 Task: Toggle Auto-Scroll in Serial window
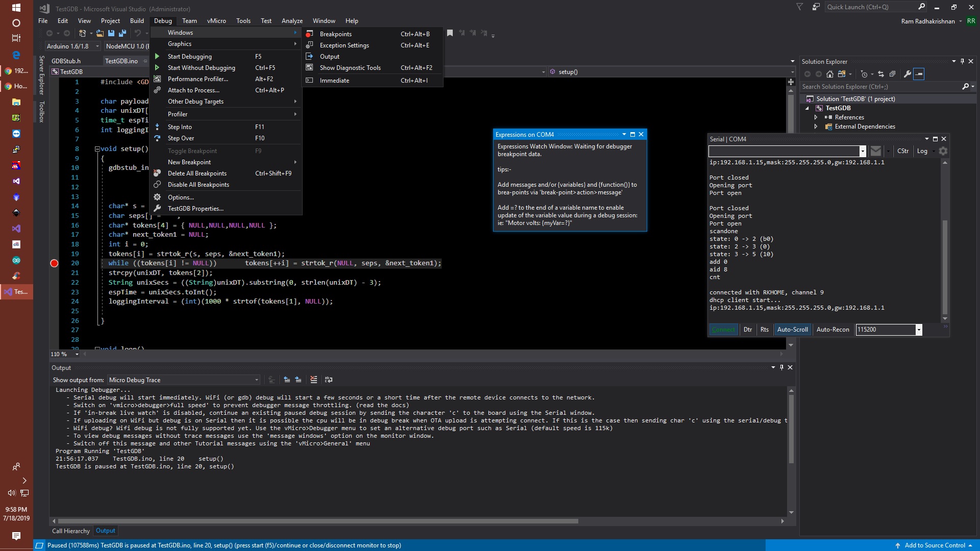[x=792, y=330]
